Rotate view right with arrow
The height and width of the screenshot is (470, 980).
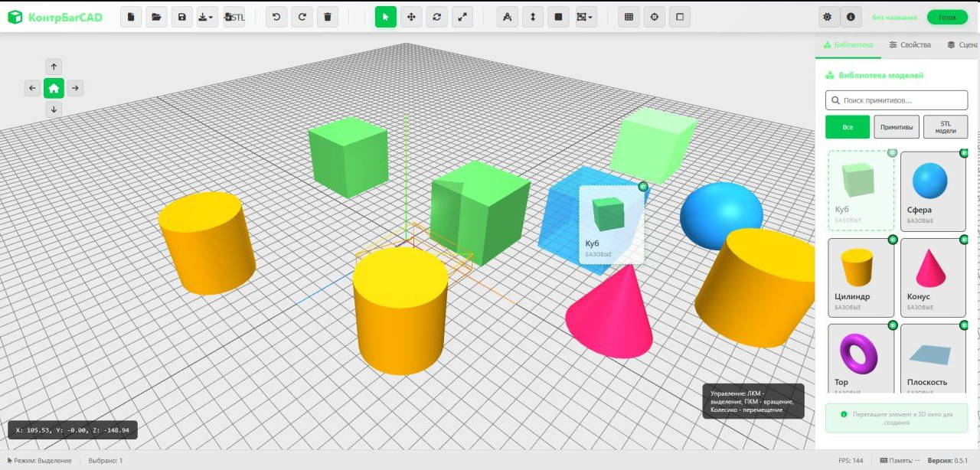(75, 88)
